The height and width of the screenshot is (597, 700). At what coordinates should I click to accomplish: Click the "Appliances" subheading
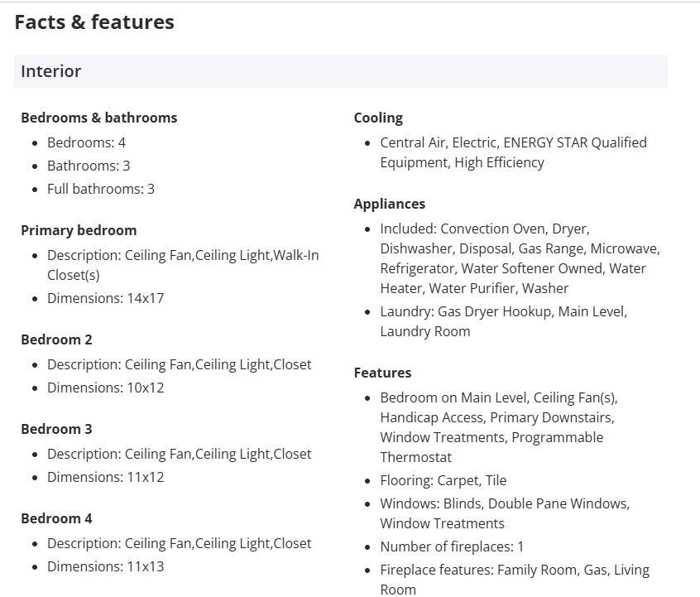click(x=389, y=204)
